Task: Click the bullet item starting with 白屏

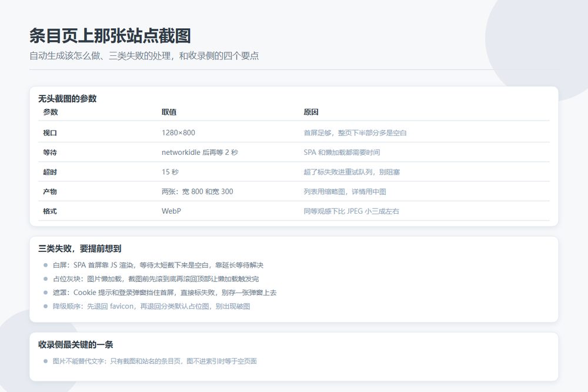Action: (158, 265)
